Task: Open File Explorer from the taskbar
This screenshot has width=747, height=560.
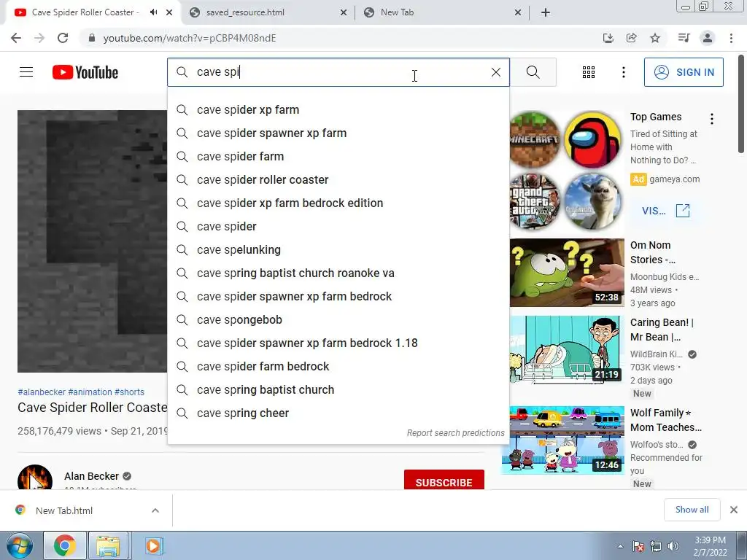Action: 108,545
